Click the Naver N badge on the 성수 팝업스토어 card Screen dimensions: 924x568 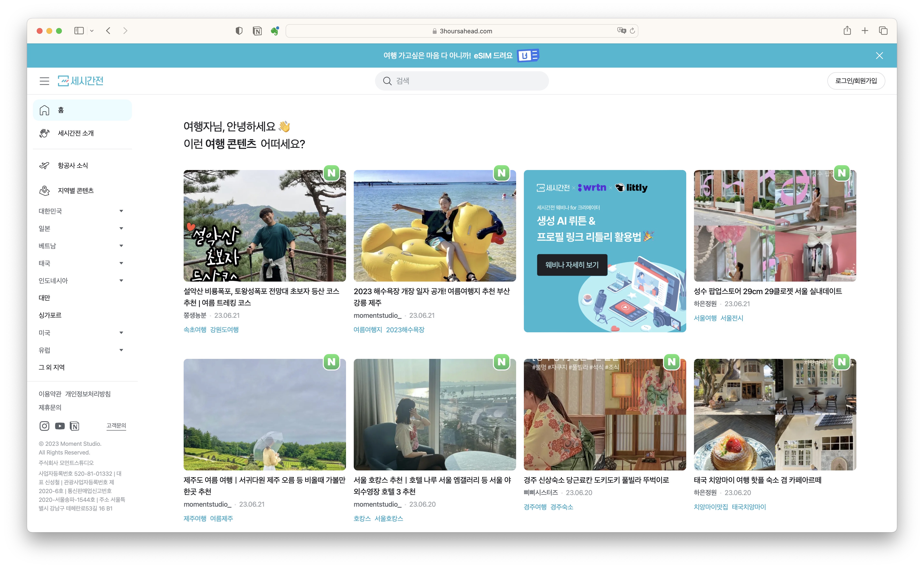(x=842, y=173)
